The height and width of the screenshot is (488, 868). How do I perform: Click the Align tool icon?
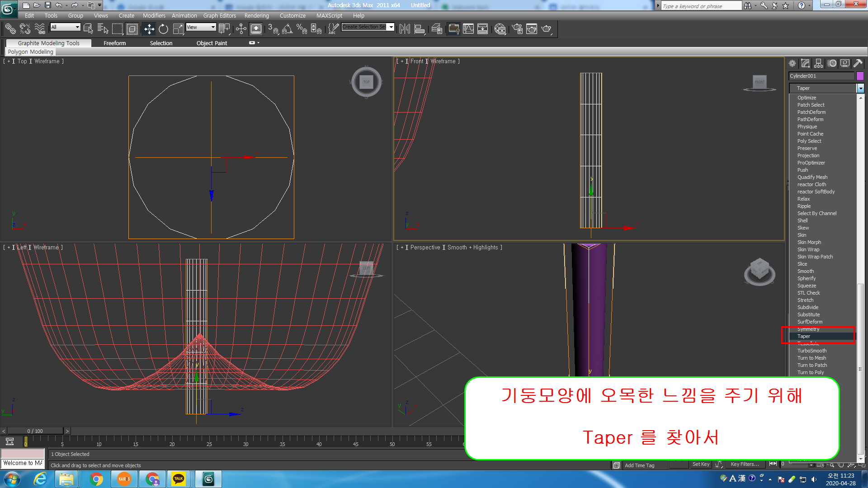coord(420,29)
